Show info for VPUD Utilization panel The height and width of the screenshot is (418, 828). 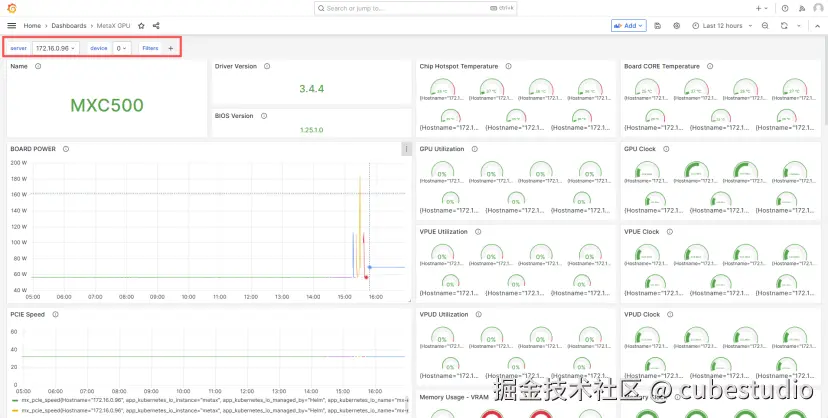click(x=478, y=314)
